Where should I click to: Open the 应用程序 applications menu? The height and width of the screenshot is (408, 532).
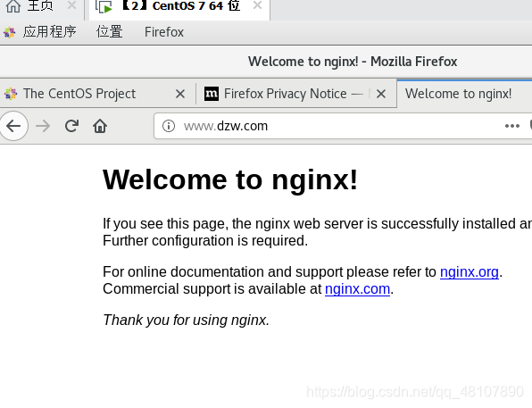tap(49, 32)
